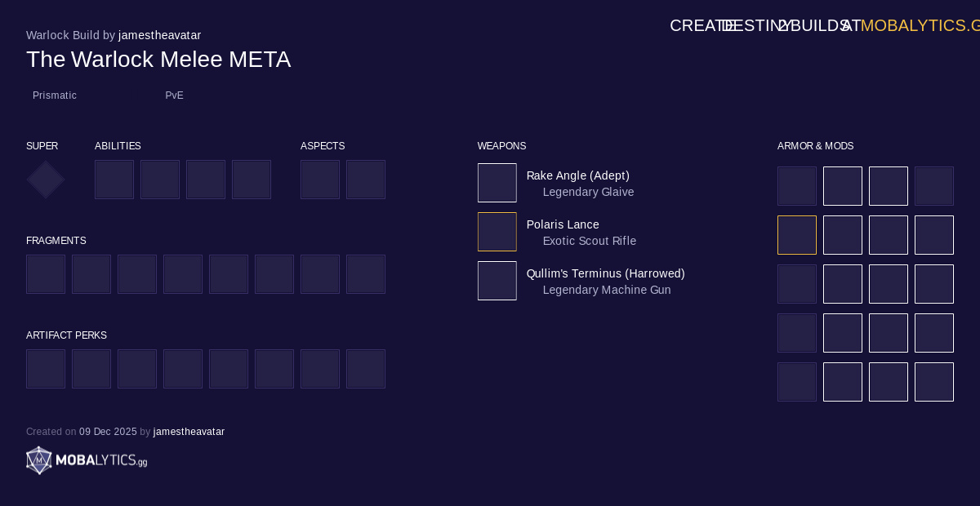Click the diamond-shaped Super ability icon
Viewport: 980px width, 506px height.
46,180
